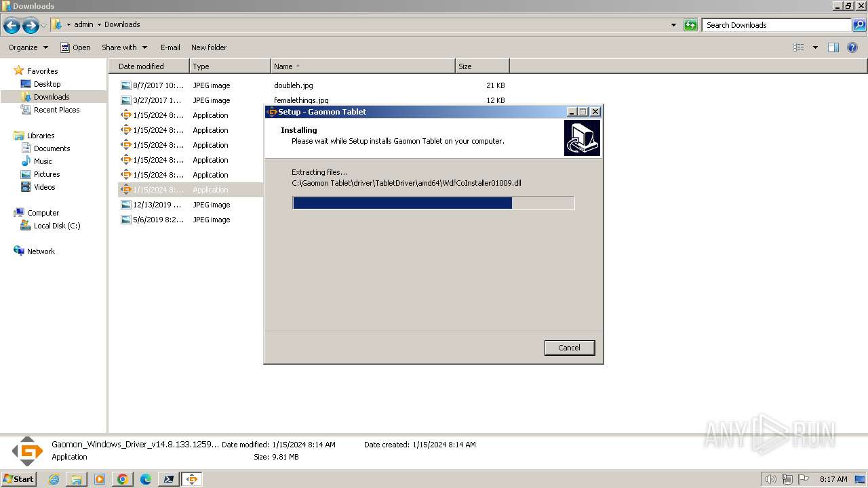This screenshot has height=488, width=868.
Task: Refresh the Downloads folder view
Action: 690,25
